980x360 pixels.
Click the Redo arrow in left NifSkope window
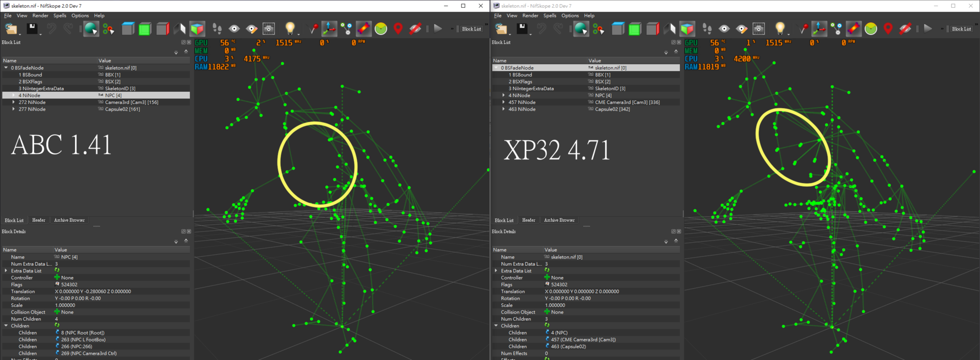pos(68,29)
